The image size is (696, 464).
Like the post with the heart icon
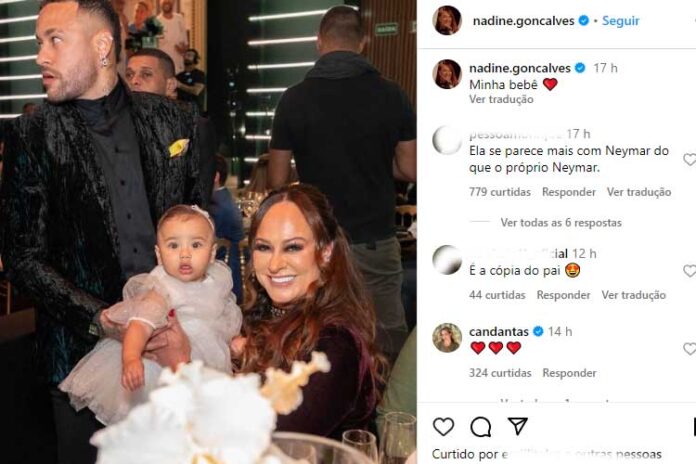tap(443, 427)
